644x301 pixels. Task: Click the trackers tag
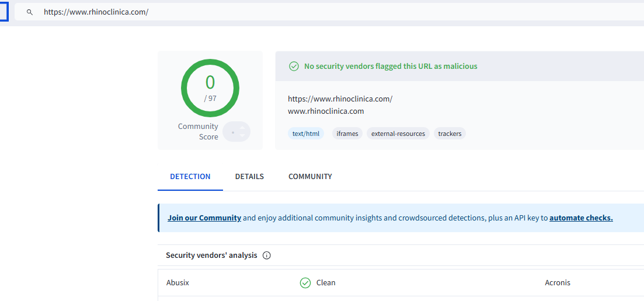pos(450,134)
